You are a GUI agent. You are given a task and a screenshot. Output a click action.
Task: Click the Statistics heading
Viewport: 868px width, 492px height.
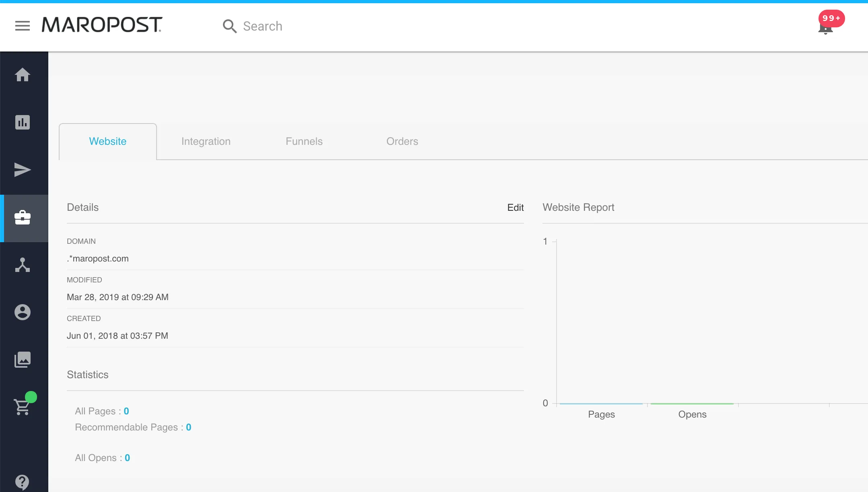pyautogui.click(x=88, y=375)
